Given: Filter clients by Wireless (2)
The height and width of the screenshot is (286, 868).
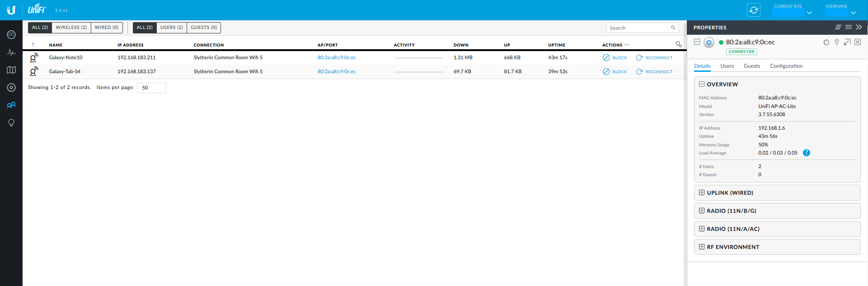Looking at the screenshot, I should coord(71,28).
